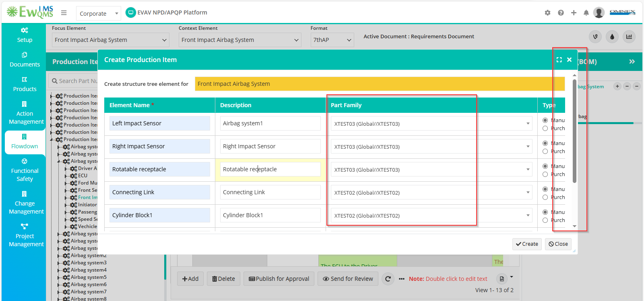Image resolution: width=644 pixels, height=301 pixels.
Task: Open the Focus Element dropdown
Action: coord(111,40)
